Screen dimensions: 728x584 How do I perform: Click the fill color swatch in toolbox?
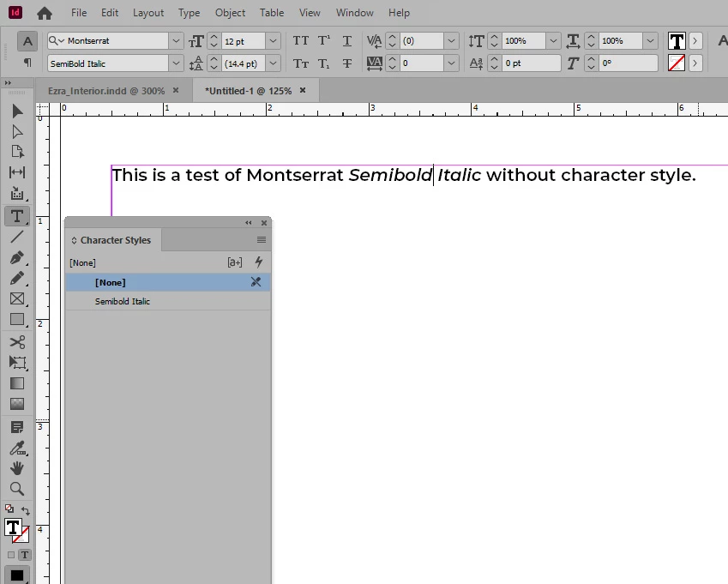coord(13,527)
